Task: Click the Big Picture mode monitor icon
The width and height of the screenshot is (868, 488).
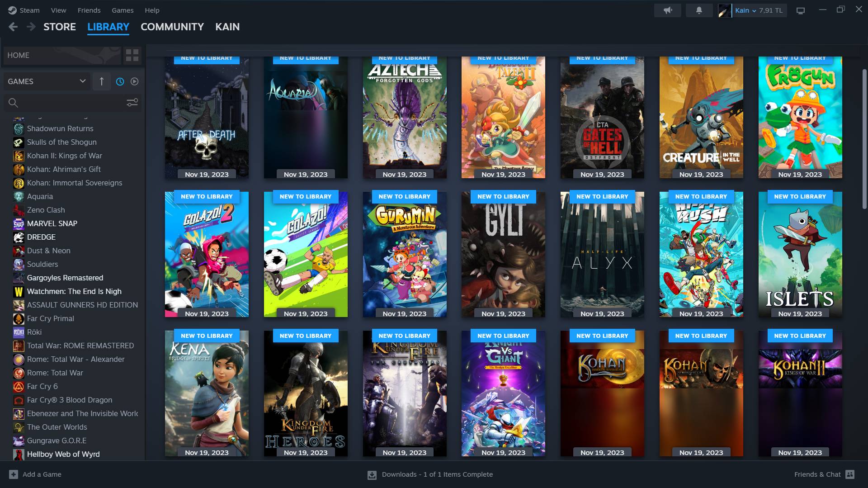Action: point(801,10)
